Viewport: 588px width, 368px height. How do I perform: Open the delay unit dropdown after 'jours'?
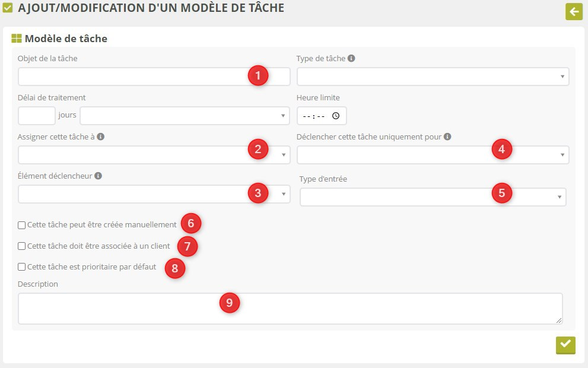coord(184,116)
